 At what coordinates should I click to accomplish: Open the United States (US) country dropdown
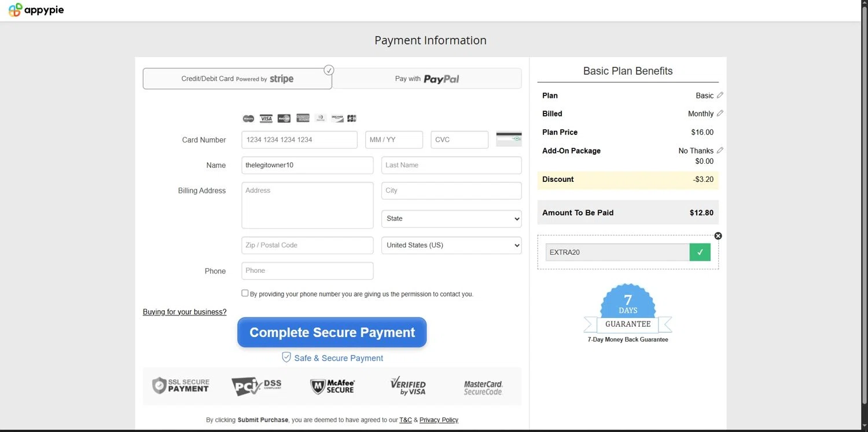451,246
